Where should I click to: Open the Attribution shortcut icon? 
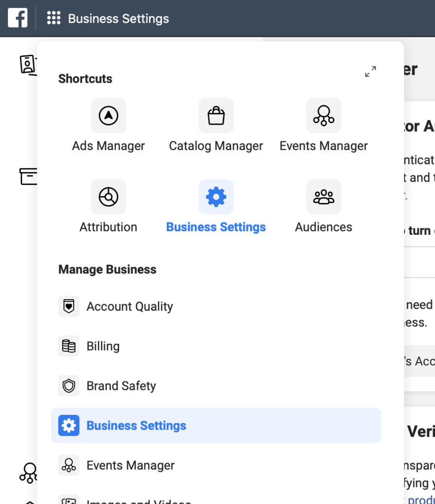pos(108,197)
